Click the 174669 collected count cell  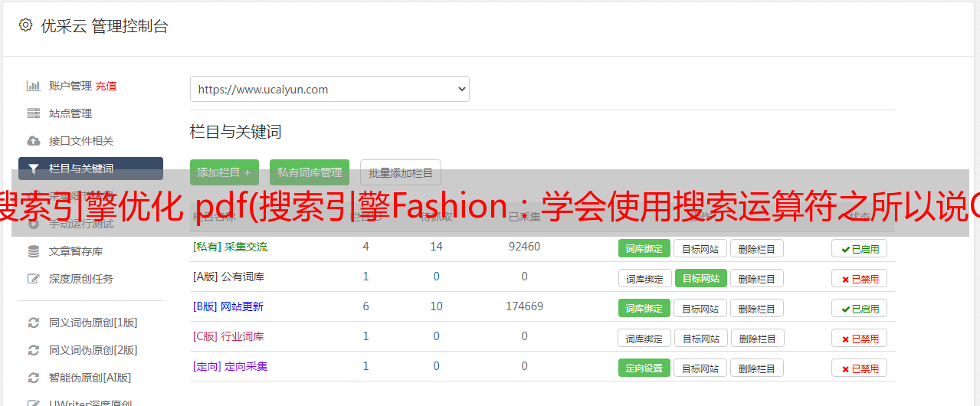(524, 306)
